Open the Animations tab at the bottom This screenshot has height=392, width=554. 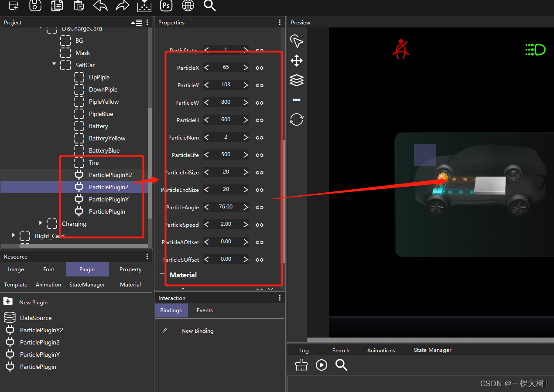381,350
